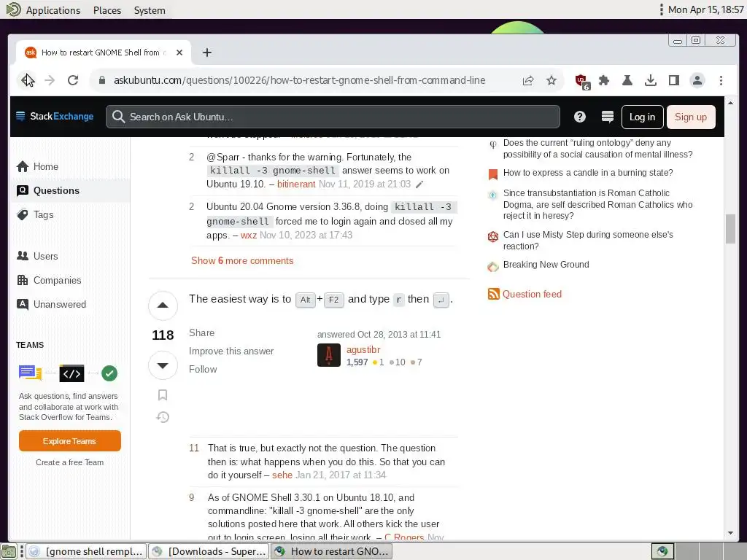Open the System menu in top panel

(x=150, y=10)
